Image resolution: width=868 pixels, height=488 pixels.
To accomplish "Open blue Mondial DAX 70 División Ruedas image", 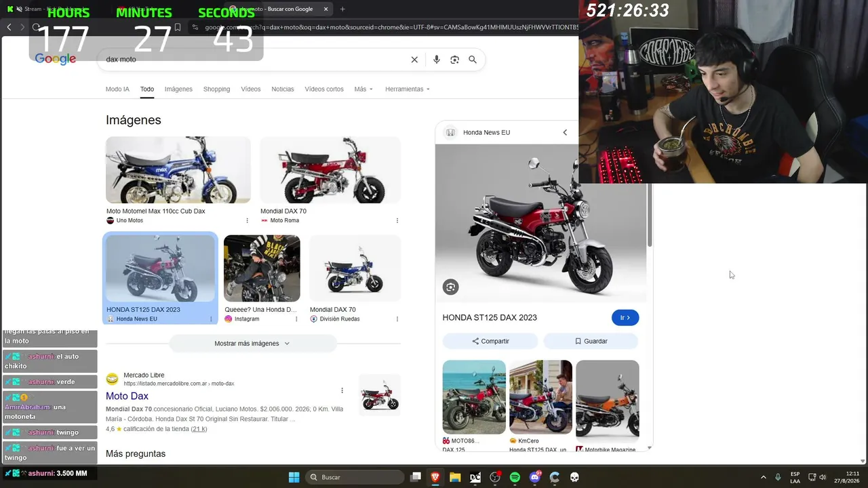I will tap(355, 268).
